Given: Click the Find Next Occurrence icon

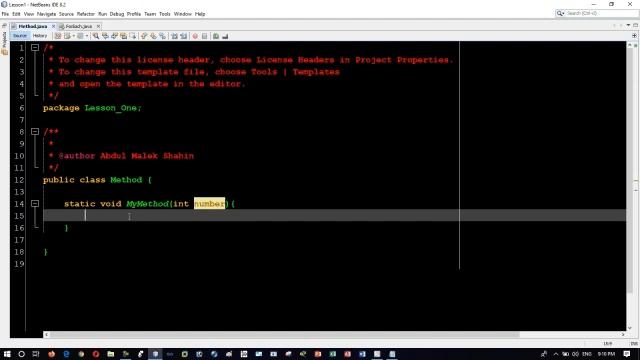Looking at the screenshot, I should tap(114, 36).
